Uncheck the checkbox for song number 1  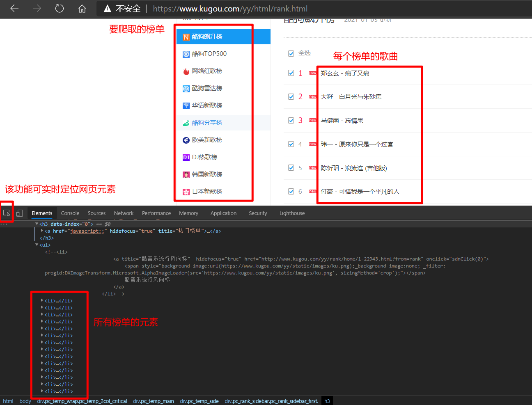(x=291, y=73)
